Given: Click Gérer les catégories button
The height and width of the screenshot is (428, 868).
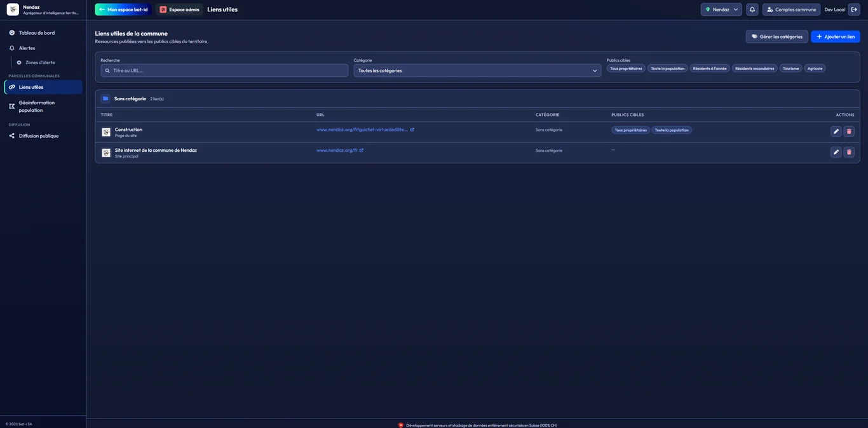Looking at the screenshot, I should (777, 37).
